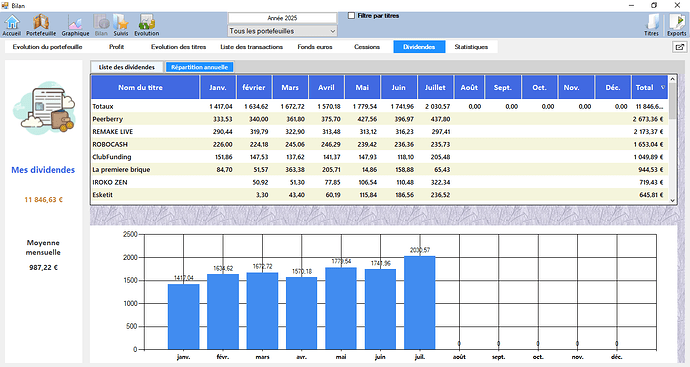Enable the Filtre par titres checkbox
The image size is (690, 367).
click(351, 16)
